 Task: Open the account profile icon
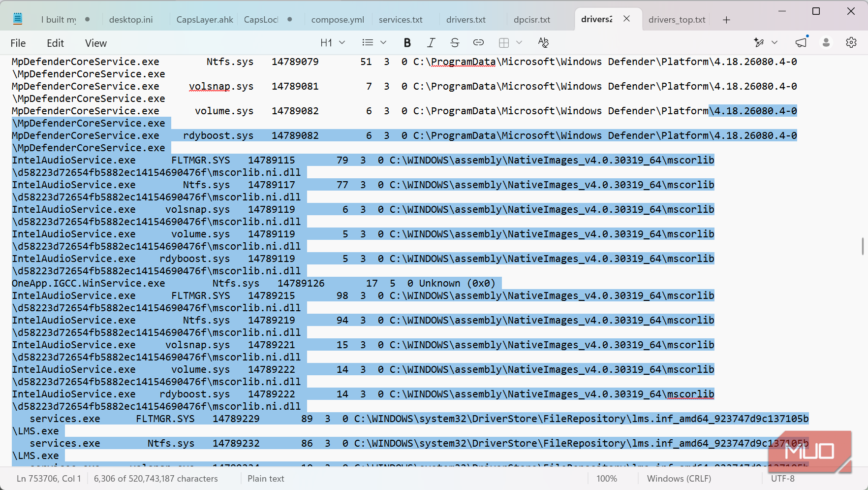click(826, 43)
